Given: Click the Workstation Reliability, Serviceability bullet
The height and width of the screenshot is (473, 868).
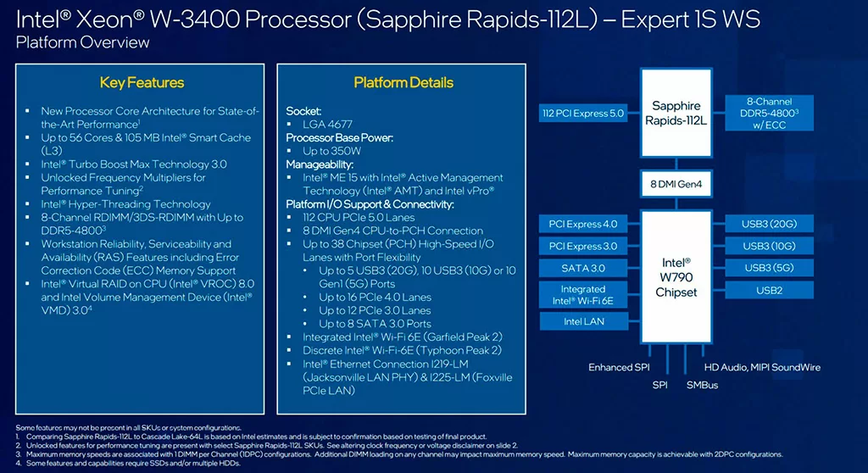Looking at the screenshot, I should click(140, 257).
